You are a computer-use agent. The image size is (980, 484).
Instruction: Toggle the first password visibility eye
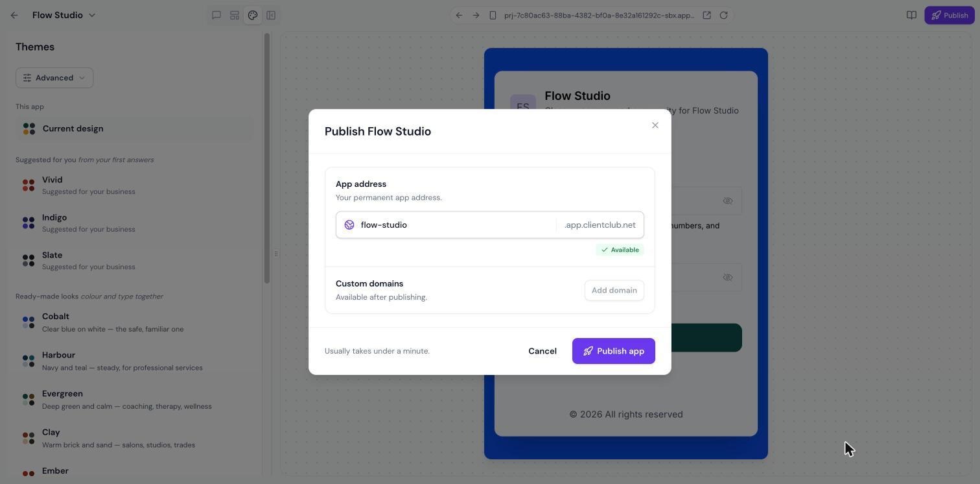point(728,200)
